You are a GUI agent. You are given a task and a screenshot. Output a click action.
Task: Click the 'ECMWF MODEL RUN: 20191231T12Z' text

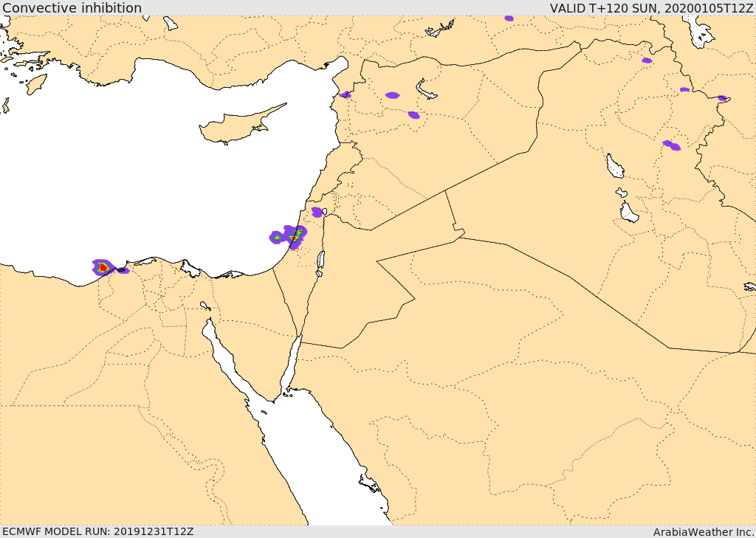click(98, 531)
